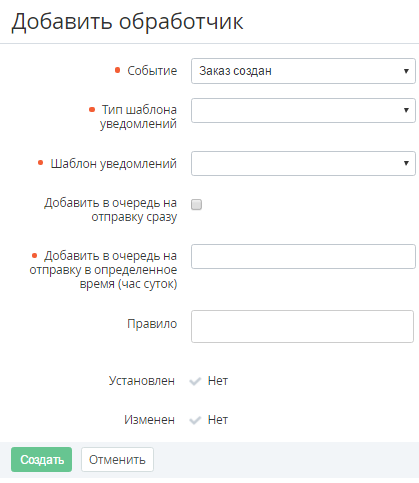This screenshot has width=419, height=483.
Task: Click into the Правило text field
Action: tap(302, 326)
